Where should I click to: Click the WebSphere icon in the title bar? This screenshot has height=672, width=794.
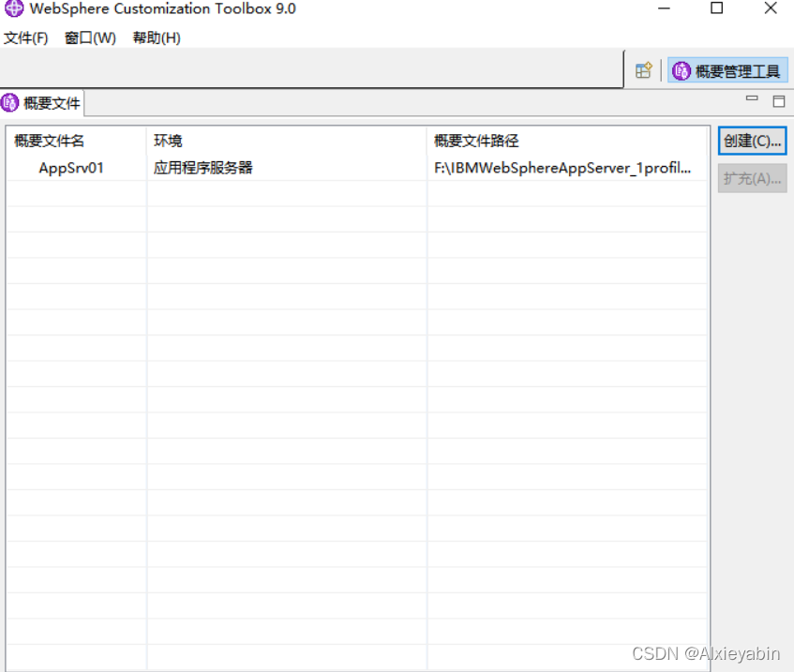point(11,9)
